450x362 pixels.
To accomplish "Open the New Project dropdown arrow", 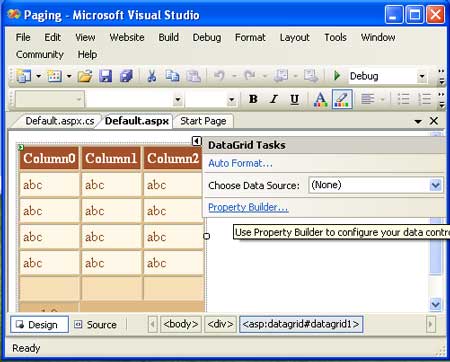I will pyautogui.click(x=38, y=76).
